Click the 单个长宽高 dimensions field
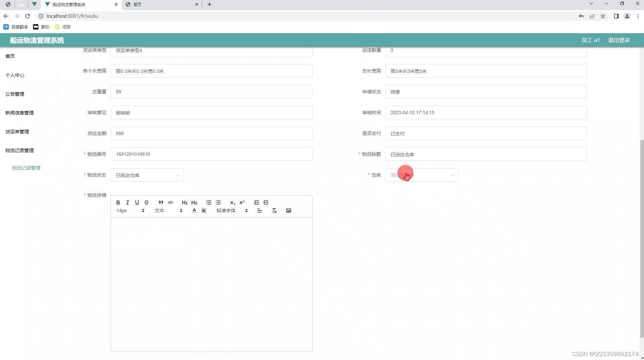 (211, 71)
